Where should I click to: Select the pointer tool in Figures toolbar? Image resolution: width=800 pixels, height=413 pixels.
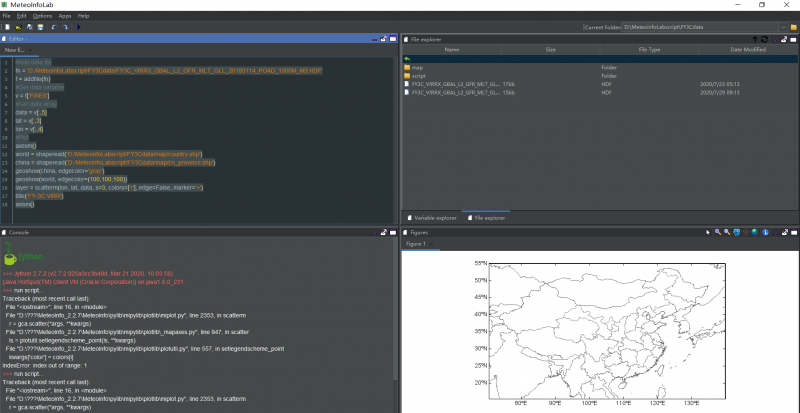point(706,232)
